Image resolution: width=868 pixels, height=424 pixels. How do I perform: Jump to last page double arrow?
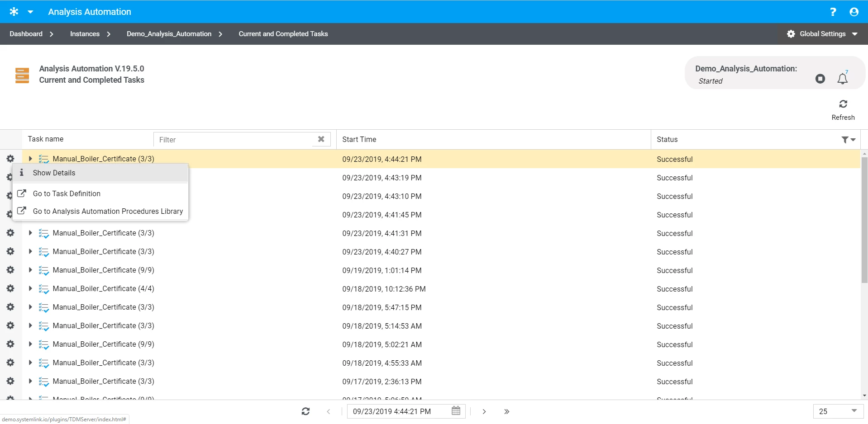pyautogui.click(x=506, y=411)
